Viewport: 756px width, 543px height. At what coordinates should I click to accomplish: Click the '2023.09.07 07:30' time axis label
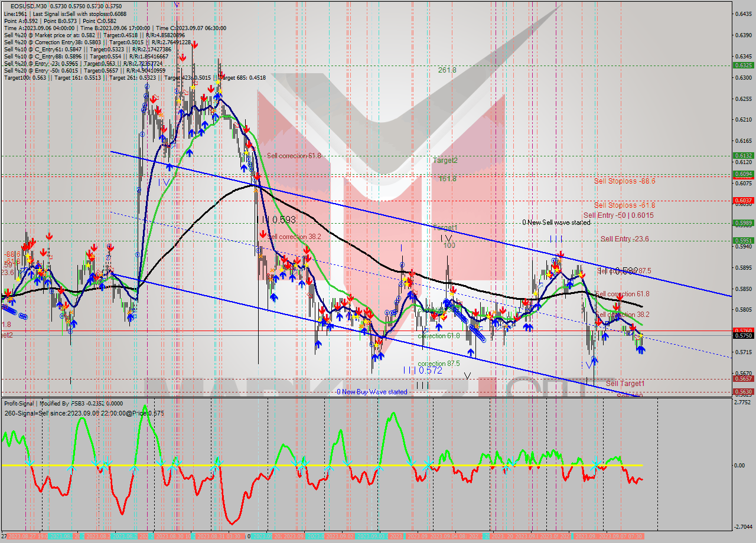click(620, 537)
